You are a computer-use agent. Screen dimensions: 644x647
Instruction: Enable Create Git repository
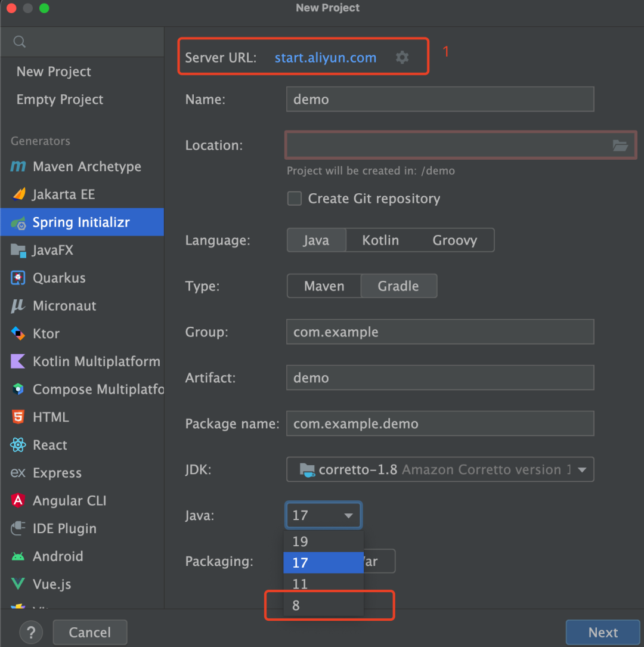(x=295, y=199)
